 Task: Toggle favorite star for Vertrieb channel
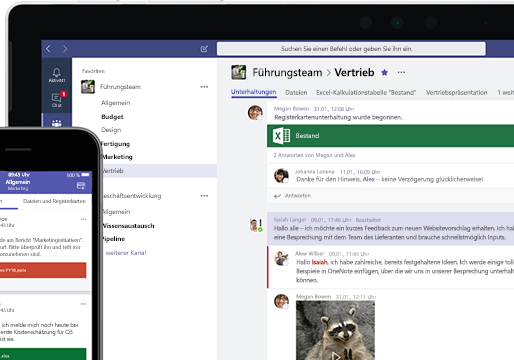point(384,72)
